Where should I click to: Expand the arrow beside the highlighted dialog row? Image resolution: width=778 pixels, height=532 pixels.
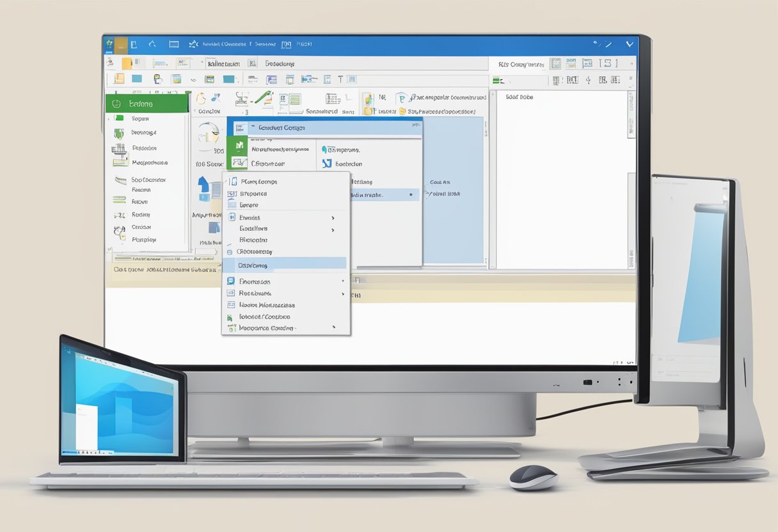pyautogui.click(x=411, y=195)
